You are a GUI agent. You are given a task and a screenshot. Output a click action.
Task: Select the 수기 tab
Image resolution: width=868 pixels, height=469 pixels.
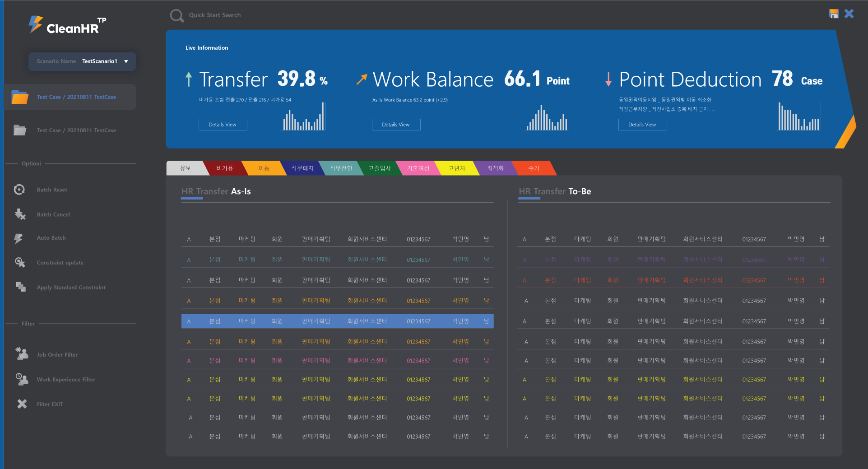[x=534, y=168]
